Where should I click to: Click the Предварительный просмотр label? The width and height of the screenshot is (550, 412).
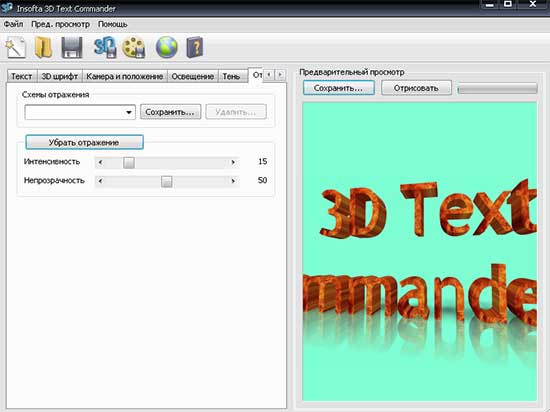pyautogui.click(x=352, y=72)
